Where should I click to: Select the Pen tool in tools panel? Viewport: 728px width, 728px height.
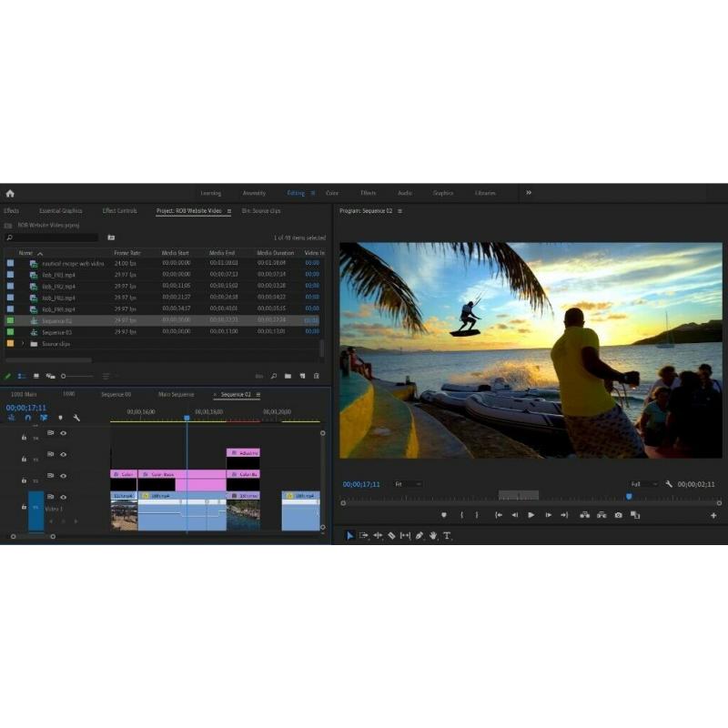click(x=420, y=536)
